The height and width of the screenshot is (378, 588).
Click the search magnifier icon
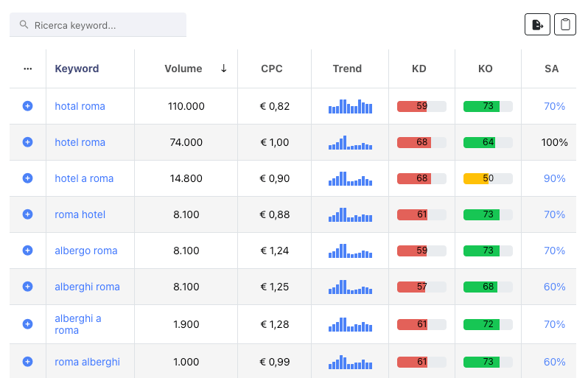tap(24, 25)
